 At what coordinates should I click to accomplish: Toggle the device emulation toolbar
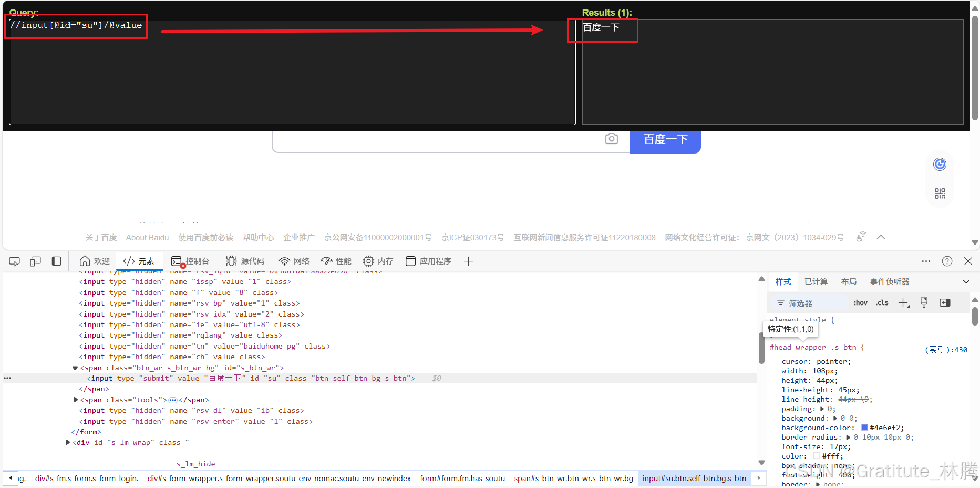click(35, 261)
